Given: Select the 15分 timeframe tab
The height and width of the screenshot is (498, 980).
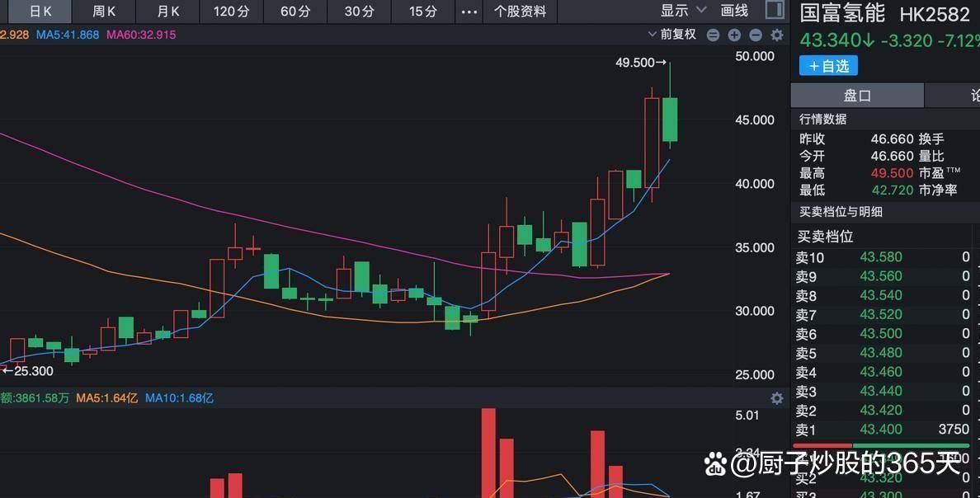Looking at the screenshot, I should (x=422, y=12).
